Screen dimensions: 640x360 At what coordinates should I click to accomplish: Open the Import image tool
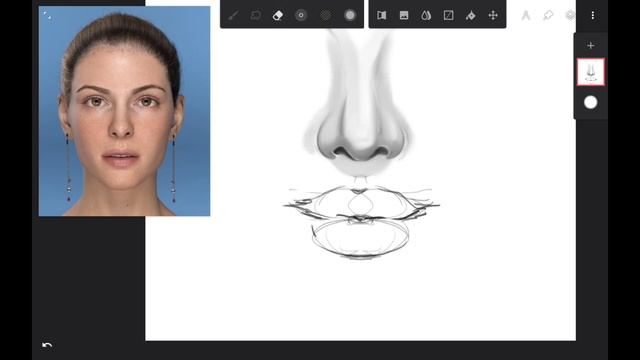pos(404,16)
